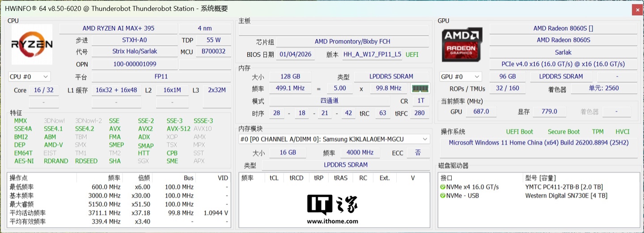Click the Strix Halo/Sarlak codename field
Image resolution: width=644 pixels, height=233 pixels.
(x=135, y=52)
